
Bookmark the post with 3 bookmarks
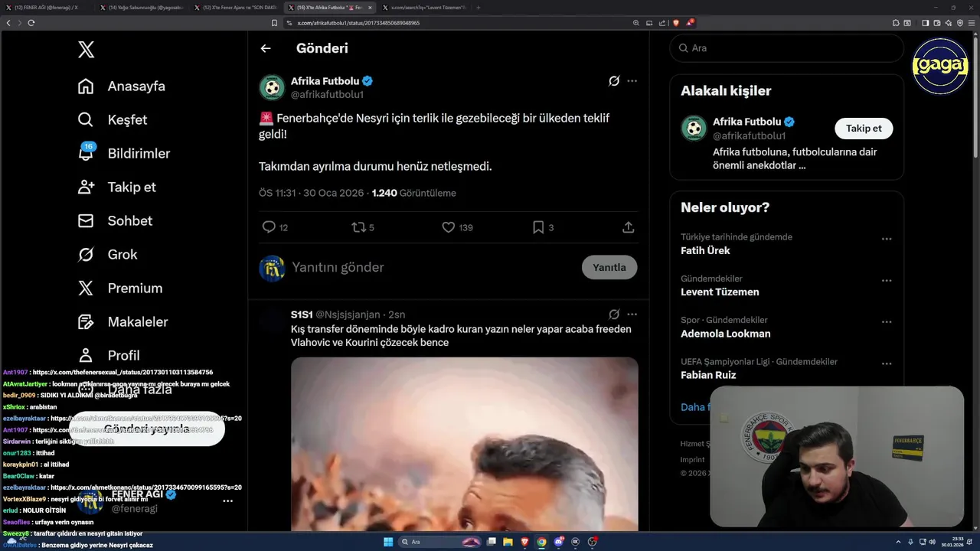coord(538,227)
